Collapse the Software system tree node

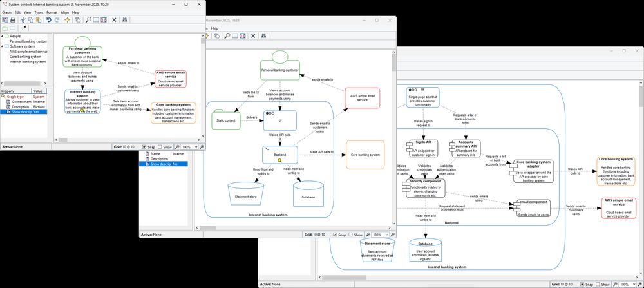click(3, 46)
